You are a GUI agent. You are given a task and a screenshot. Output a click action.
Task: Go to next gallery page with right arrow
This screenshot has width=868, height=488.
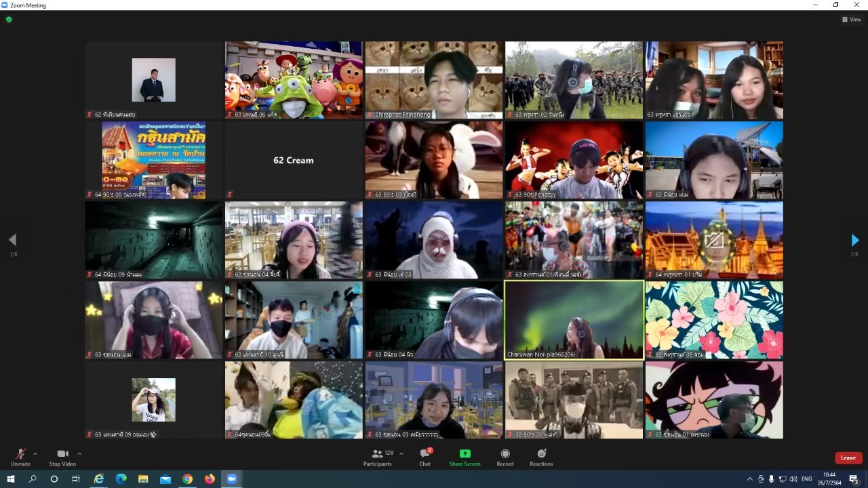[x=854, y=240]
